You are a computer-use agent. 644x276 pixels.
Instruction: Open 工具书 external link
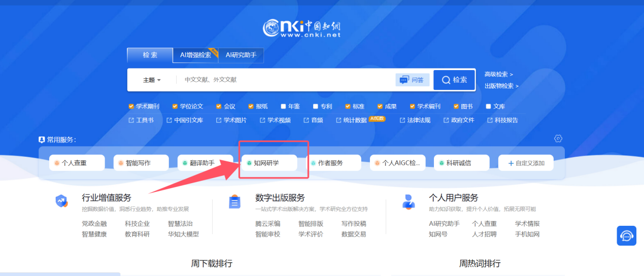tap(141, 120)
